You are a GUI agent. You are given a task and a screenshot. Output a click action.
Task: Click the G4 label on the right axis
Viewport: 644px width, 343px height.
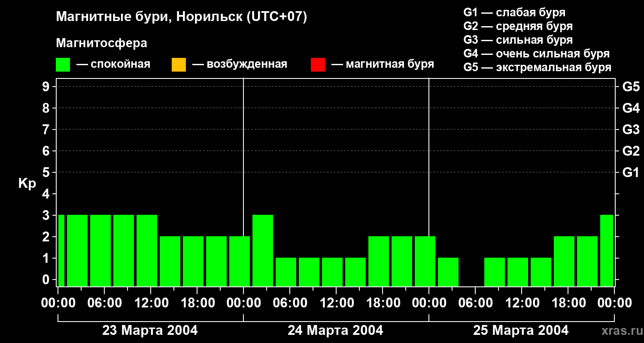coord(631,108)
